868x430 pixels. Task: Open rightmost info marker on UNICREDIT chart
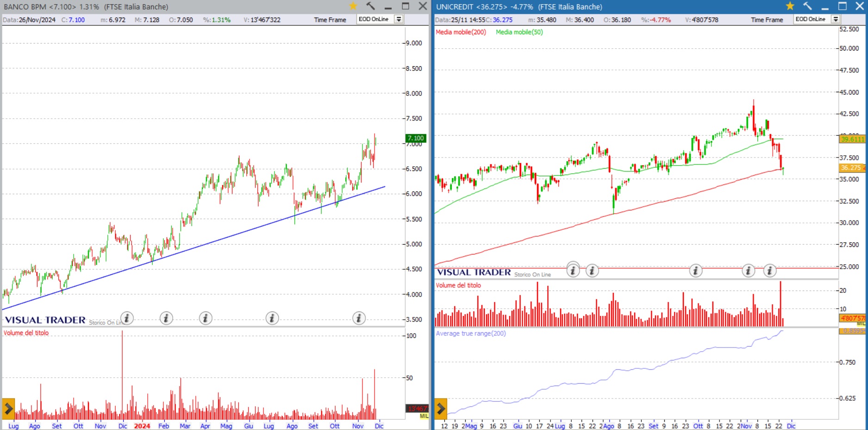point(769,270)
